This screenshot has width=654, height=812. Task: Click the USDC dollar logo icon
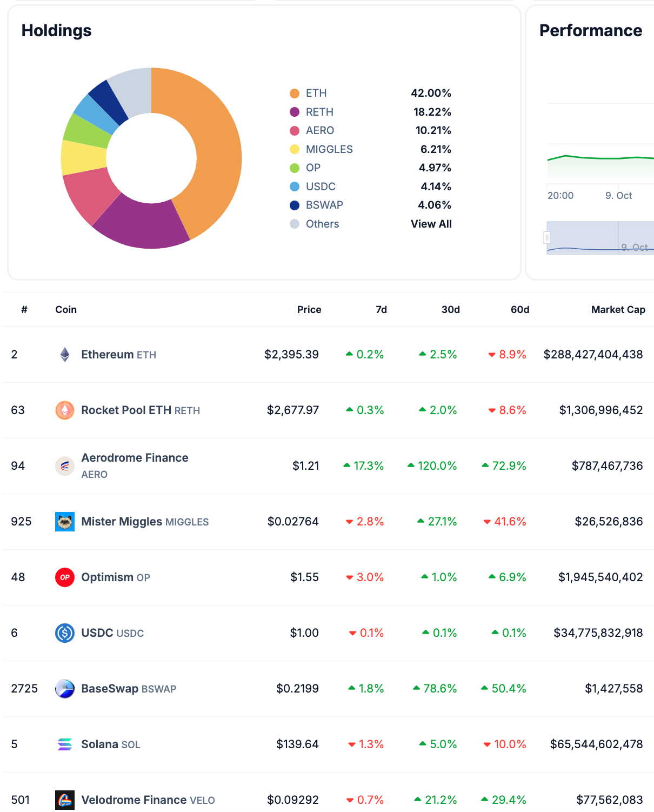click(x=65, y=633)
